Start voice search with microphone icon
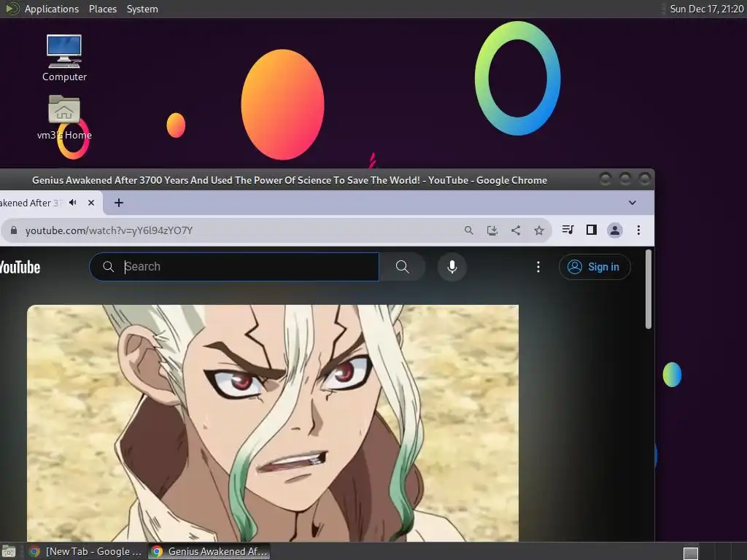This screenshot has height=560, width=747. click(x=452, y=267)
